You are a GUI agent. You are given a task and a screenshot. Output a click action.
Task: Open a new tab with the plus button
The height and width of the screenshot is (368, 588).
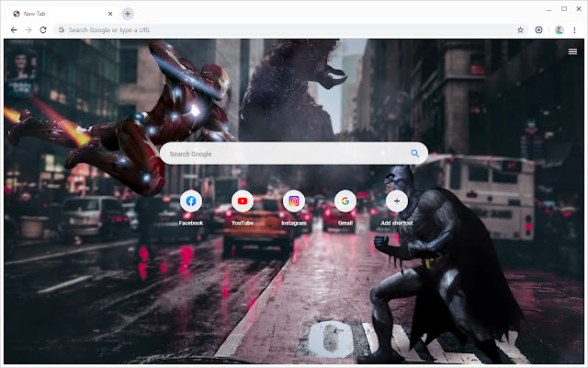tap(128, 14)
